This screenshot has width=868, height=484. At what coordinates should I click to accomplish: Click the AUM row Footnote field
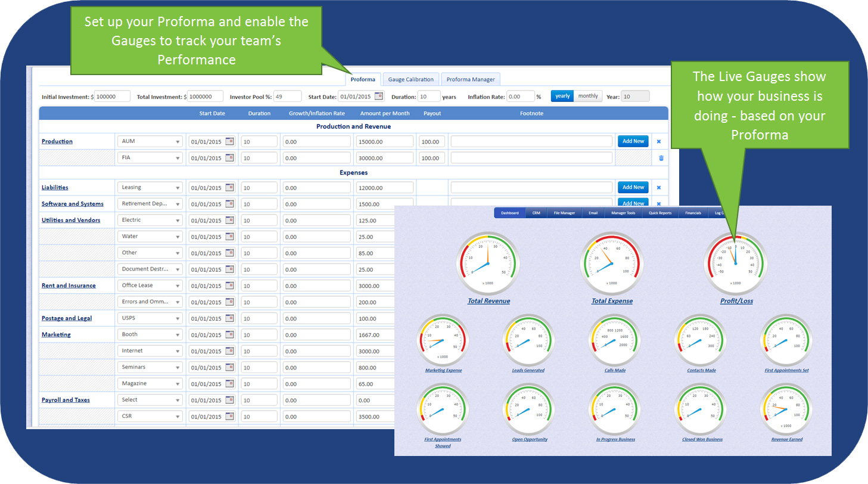[x=531, y=142]
